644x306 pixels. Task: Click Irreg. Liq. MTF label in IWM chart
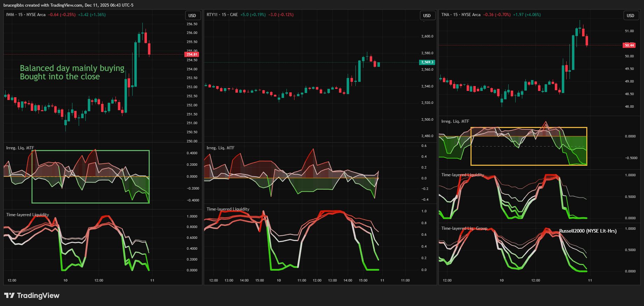point(20,148)
